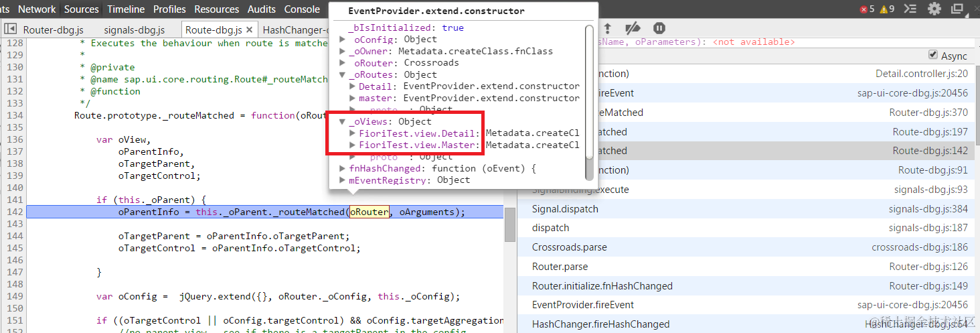Toggle the file navigator sidebar icon
980x333 pixels.
tap(10, 29)
